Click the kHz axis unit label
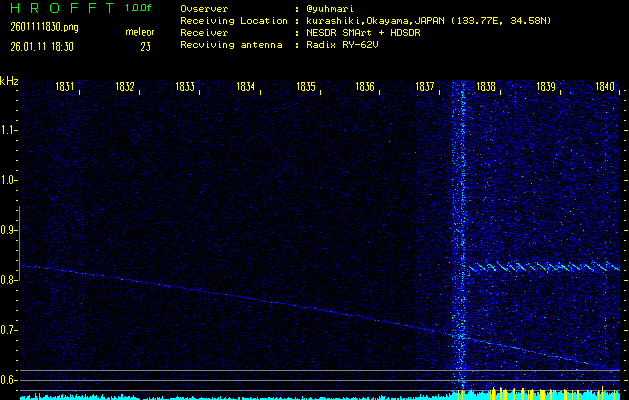 coord(9,81)
